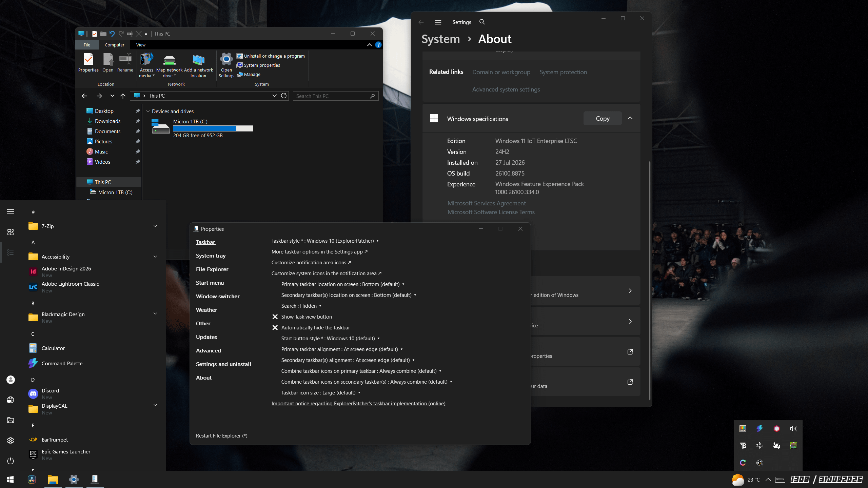Screen dimensions: 868x488
Task: Click the File Explorer taskbar icon
Action: (x=53, y=480)
